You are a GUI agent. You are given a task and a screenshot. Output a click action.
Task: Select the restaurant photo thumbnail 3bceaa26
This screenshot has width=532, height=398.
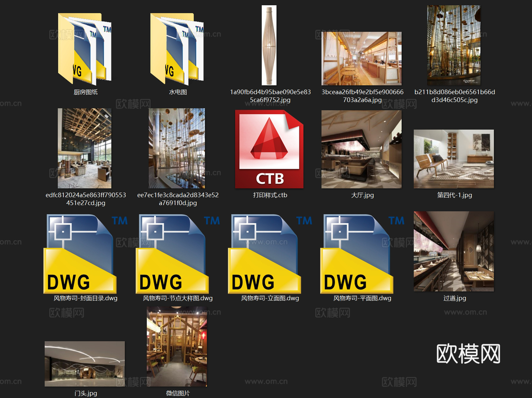click(361, 59)
